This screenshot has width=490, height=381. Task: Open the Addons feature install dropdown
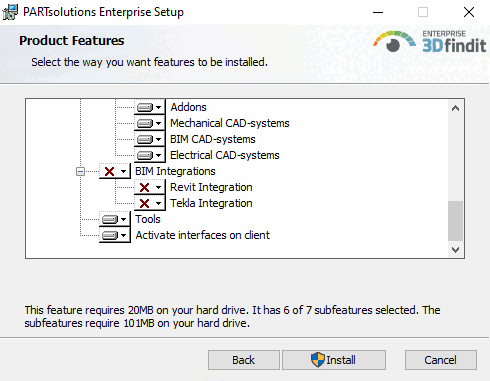point(149,107)
